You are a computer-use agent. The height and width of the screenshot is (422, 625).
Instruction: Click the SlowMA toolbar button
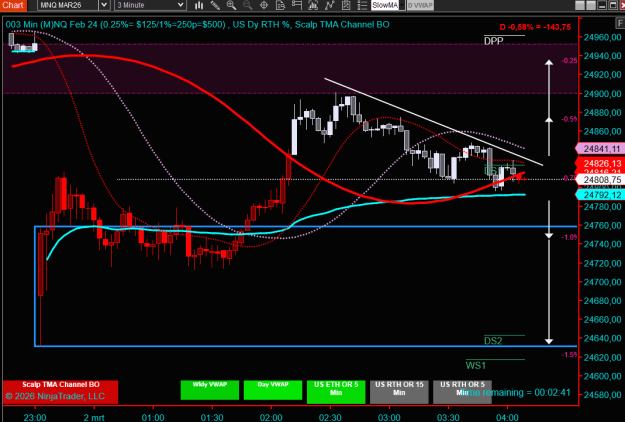pyautogui.click(x=385, y=5)
